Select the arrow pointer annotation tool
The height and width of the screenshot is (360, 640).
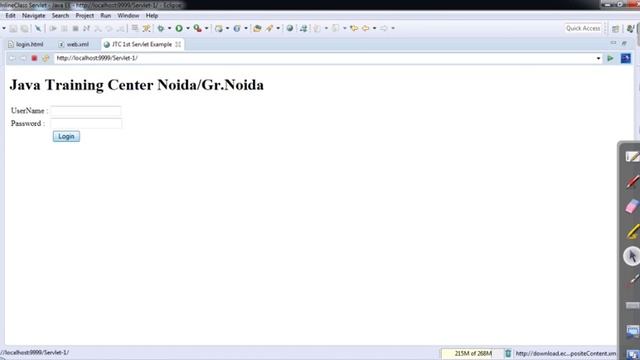[x=632, y=256]
